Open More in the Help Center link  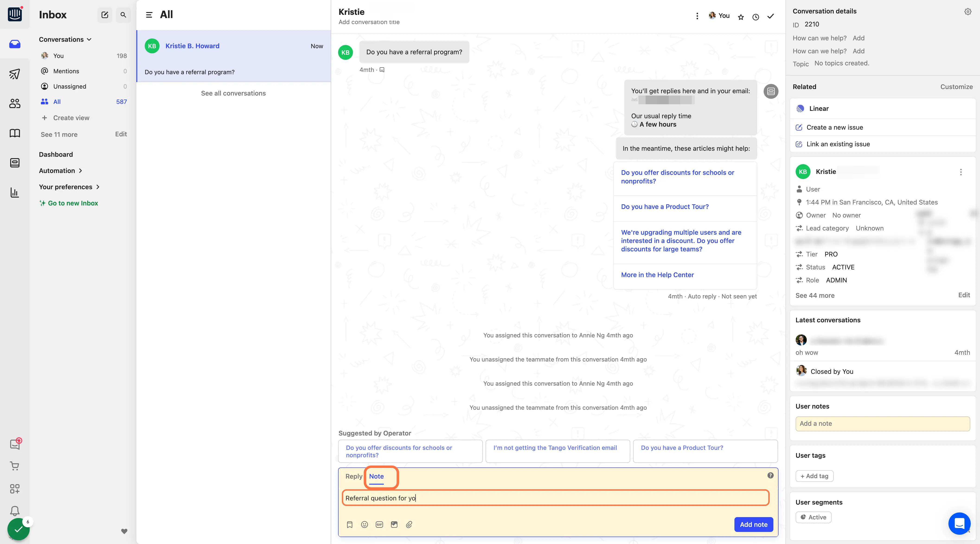click(657, 275)
